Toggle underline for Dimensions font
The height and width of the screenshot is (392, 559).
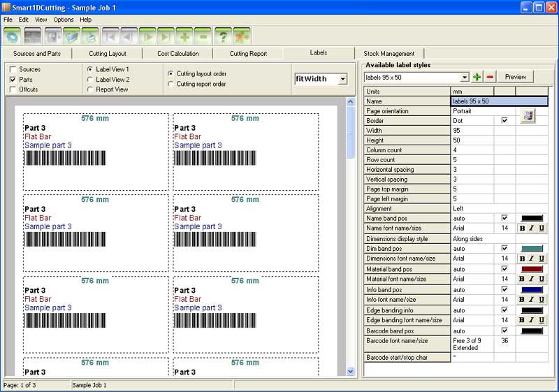coord(541,259)
